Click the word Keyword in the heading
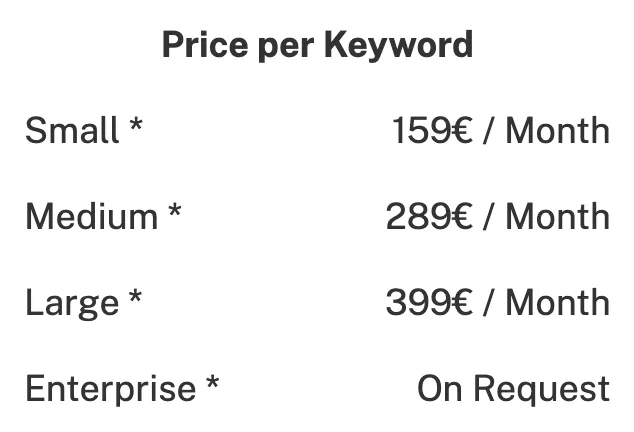634x432 pixels. (x=399, y=45)
